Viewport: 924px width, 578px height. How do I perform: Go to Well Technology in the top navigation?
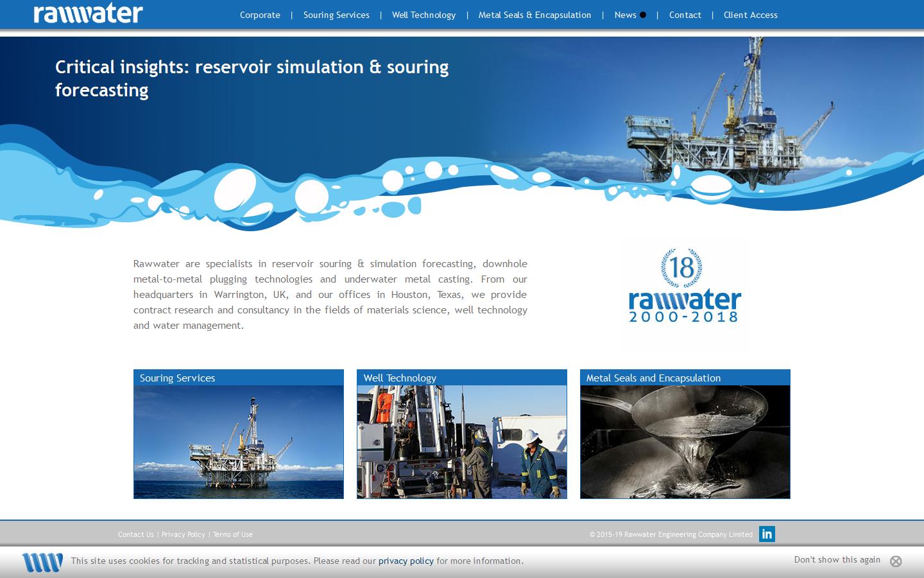(x=424, y=15)
